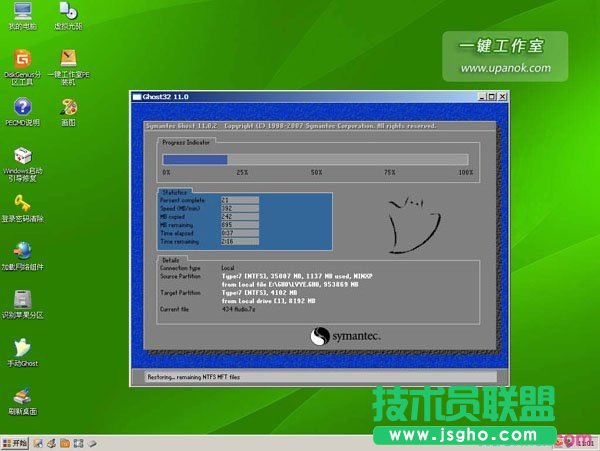Click the Details group label
This screenshot has width=600, height=451.
pyautogui.click(x=171, y=260)
